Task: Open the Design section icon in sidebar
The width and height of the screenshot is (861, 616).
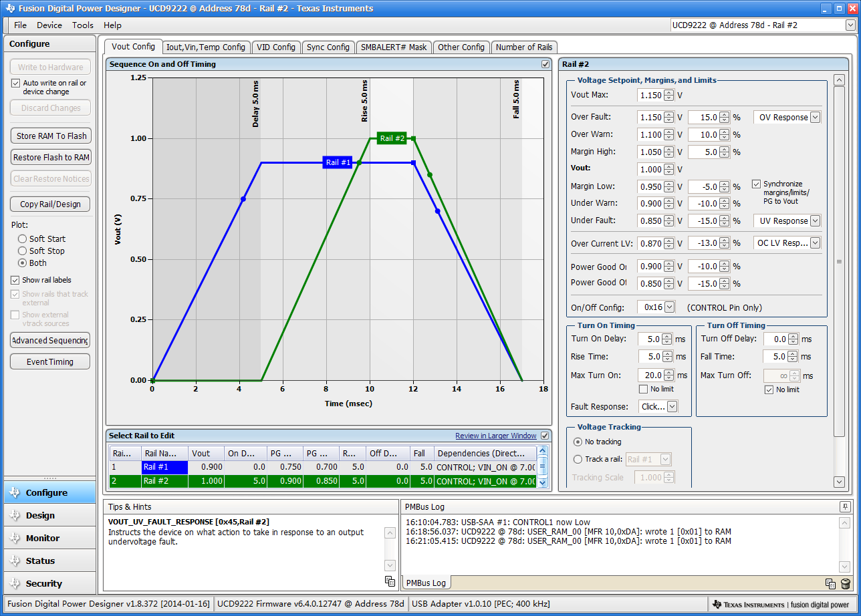Action: 15,516
